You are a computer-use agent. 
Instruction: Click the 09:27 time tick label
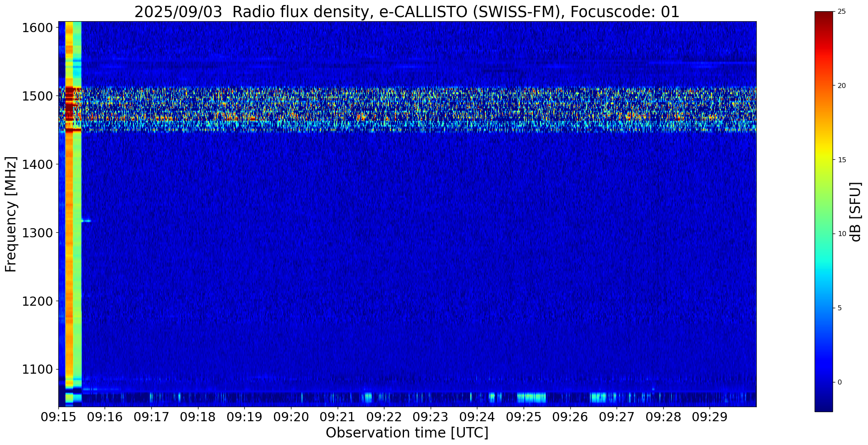click(x=617, y=417)
